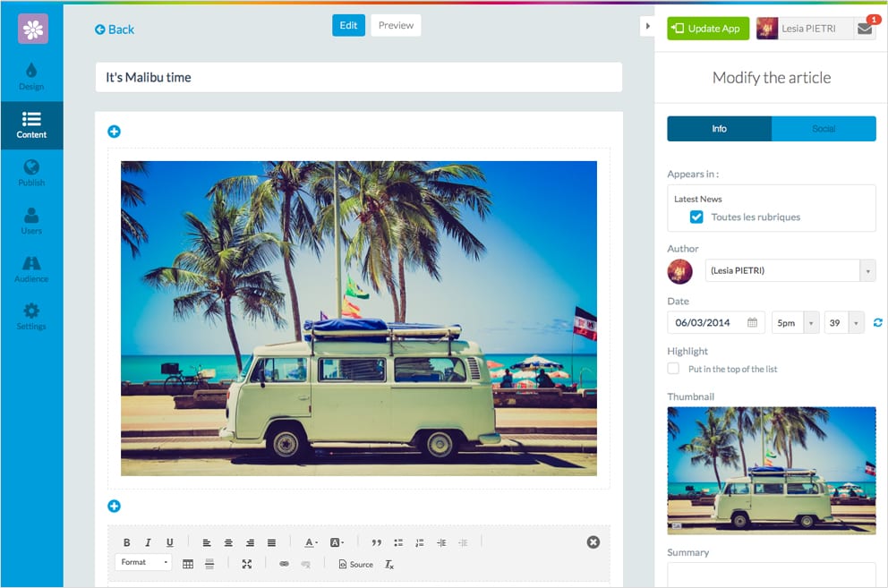
Task: Open the text color picker
Action: coord(311,542)
